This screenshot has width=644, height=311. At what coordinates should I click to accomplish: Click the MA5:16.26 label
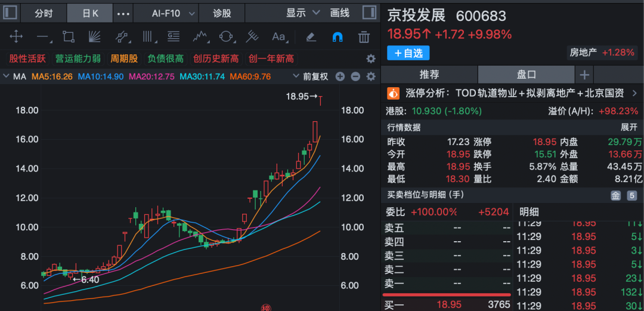52,76
